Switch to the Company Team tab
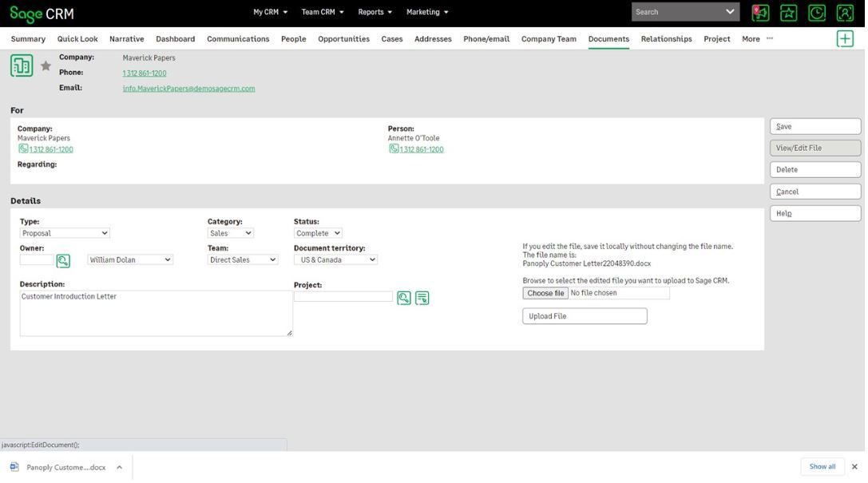 [x=549, y=39]
